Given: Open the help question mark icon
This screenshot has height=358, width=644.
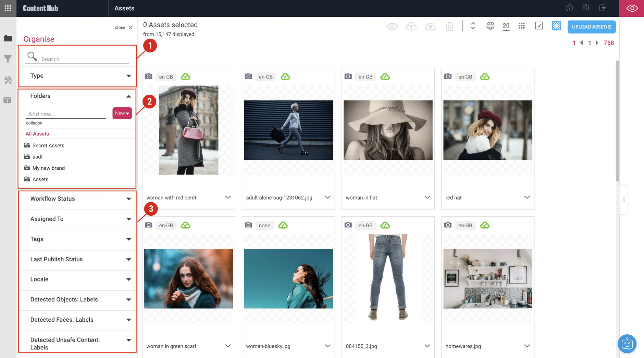Looking at the screenshot, I should (x=569, y=8).
